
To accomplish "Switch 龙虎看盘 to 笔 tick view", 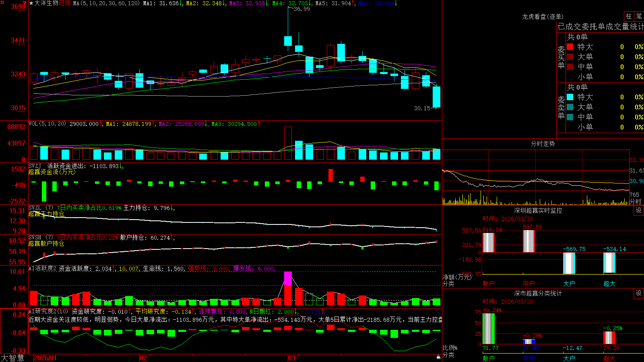I will (x=639, y=16).
